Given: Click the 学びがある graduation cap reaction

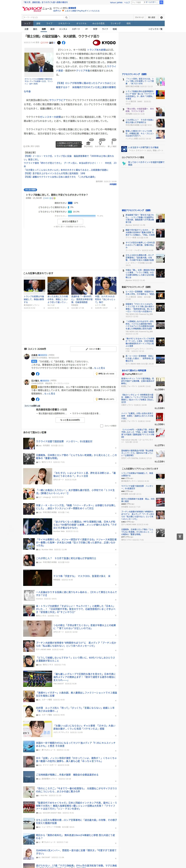Looking at the screenshot, I should coord(89,144).
